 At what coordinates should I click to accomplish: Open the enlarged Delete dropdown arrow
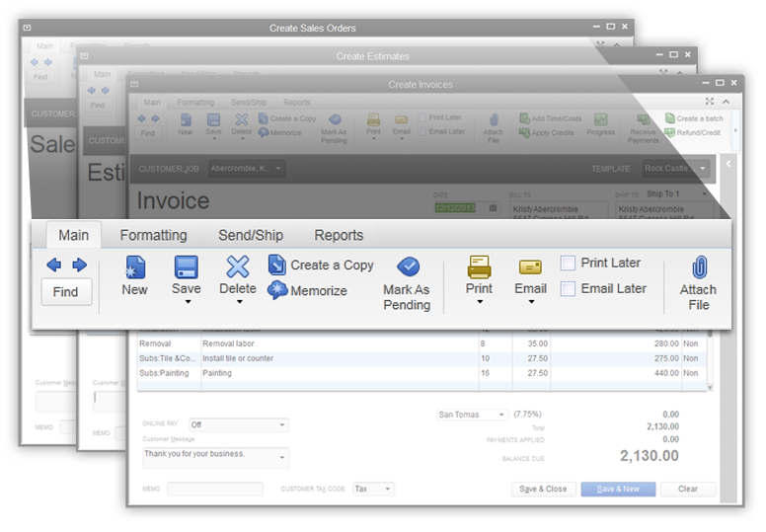239,302
